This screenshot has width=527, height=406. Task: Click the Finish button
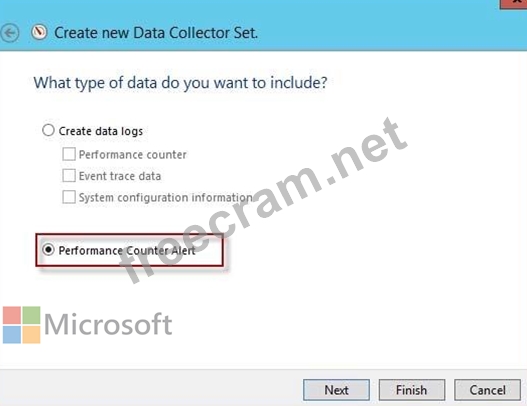click(412, 390)
